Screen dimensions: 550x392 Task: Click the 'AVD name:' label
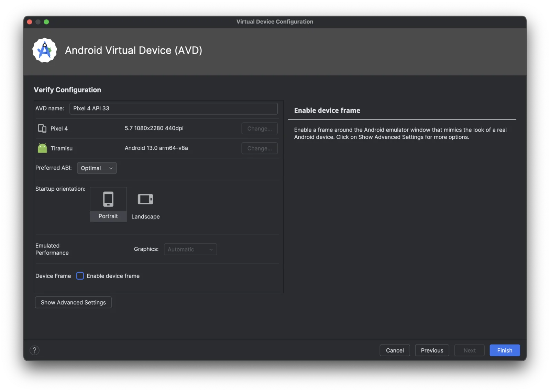click(50, 108)
